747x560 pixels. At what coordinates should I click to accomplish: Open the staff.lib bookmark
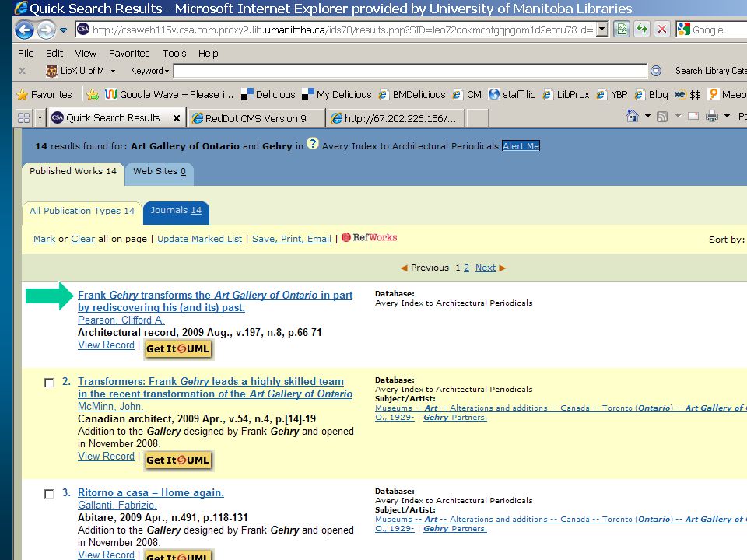pyautogui.click(x=512, y=94)
